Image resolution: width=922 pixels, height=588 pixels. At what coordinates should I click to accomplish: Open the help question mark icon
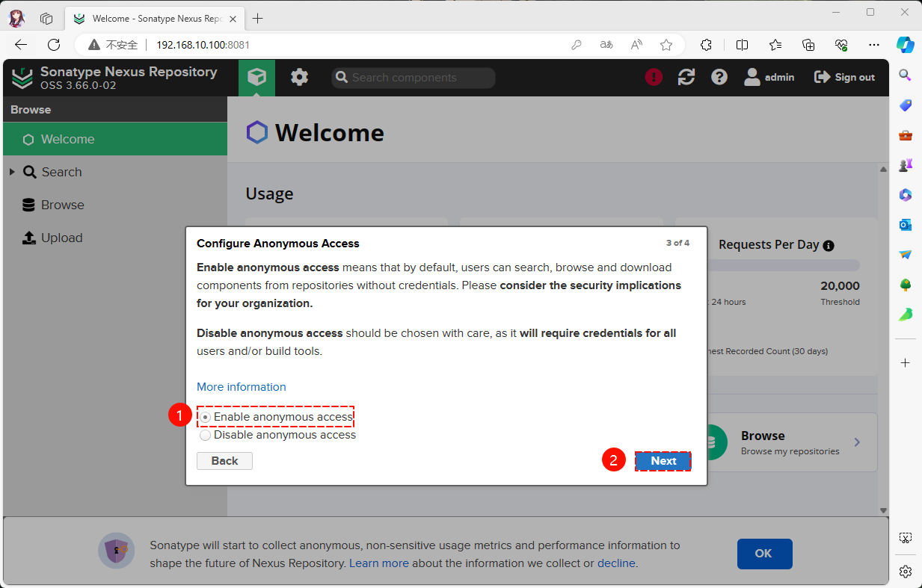tap(719, 77)
